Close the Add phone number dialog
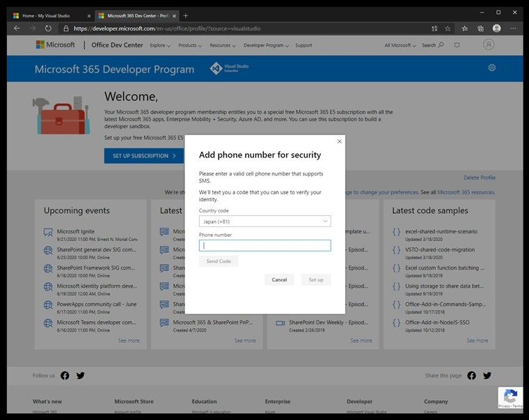The image size is (529, 420). coord(340,141)
